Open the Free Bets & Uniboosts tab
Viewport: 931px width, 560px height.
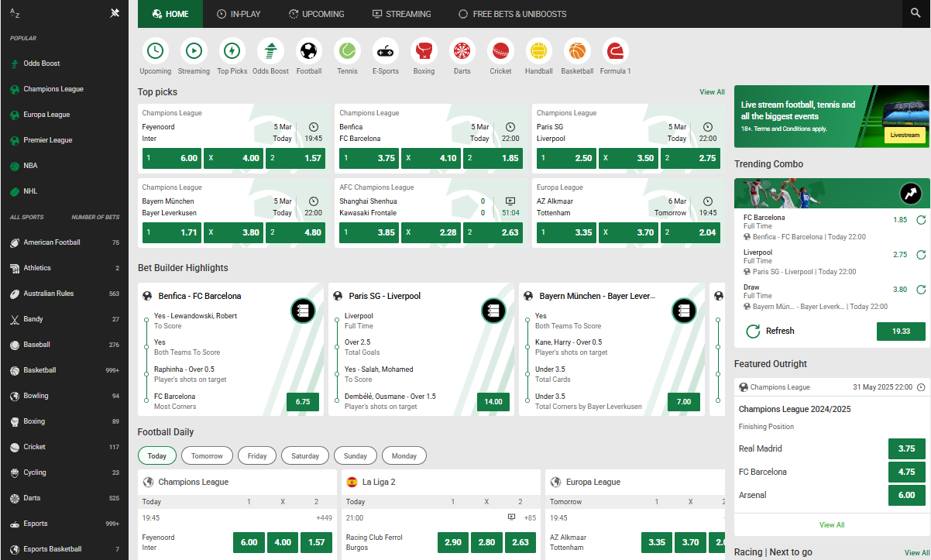(512, 14)
